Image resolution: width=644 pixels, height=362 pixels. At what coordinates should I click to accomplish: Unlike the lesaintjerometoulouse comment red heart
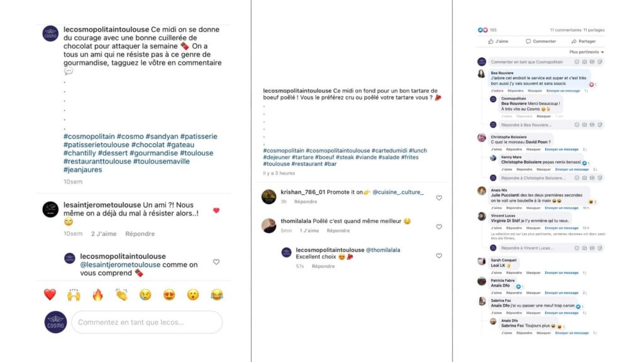[x=216, y=211]
